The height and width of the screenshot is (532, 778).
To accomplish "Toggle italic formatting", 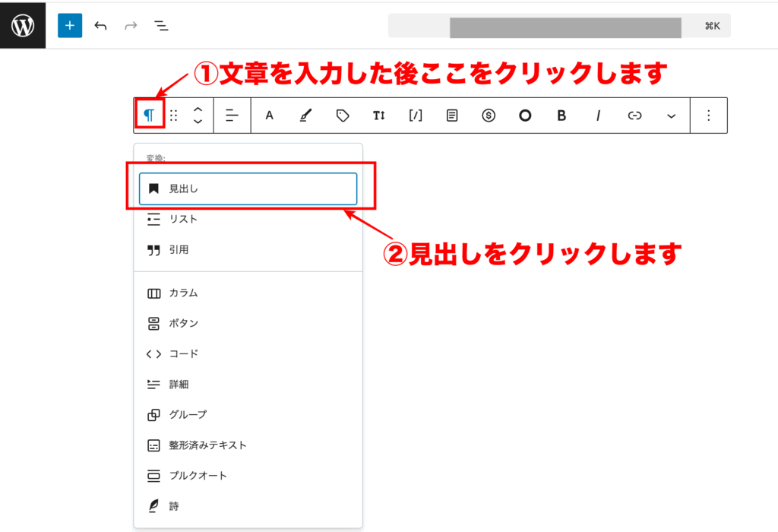I will (598, 116).
